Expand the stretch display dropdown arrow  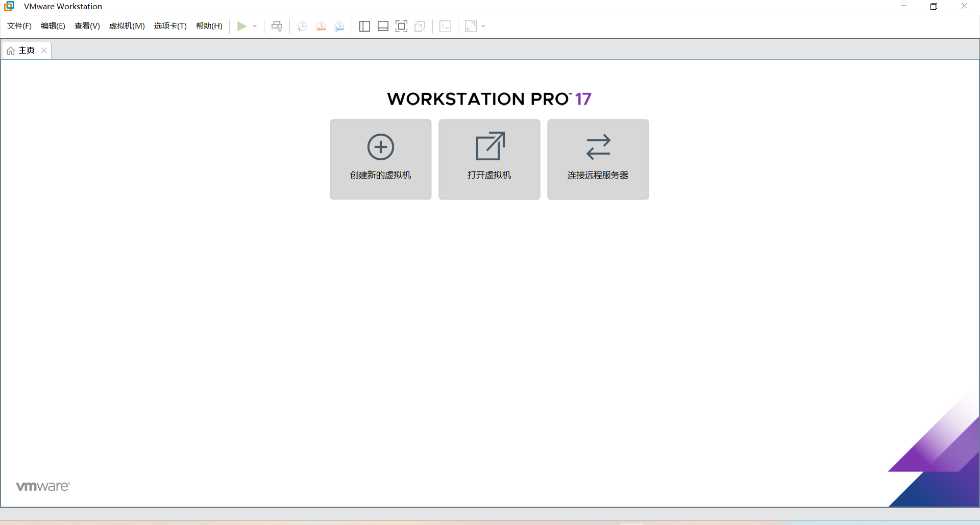tap(483, 27)
